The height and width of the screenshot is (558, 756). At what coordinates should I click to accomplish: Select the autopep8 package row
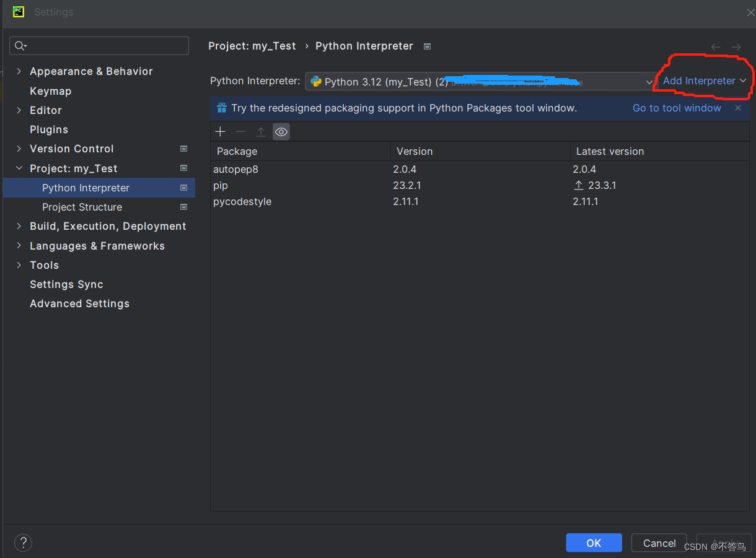tap(480, 169)
